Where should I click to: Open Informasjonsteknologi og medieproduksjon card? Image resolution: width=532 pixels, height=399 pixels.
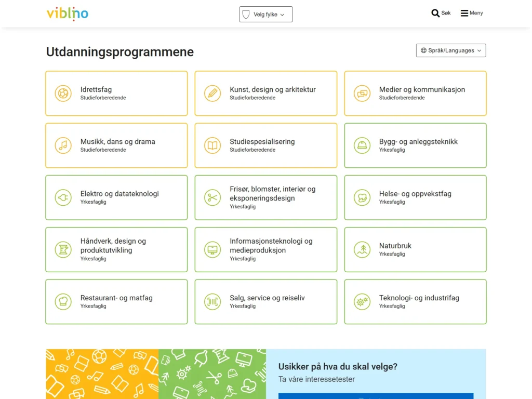(x=265, y=249)
